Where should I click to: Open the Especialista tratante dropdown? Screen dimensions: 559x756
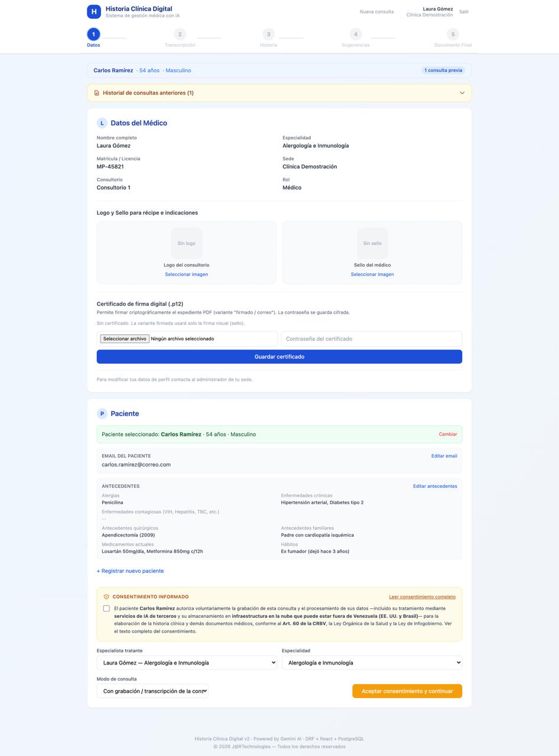click(187, 663)
